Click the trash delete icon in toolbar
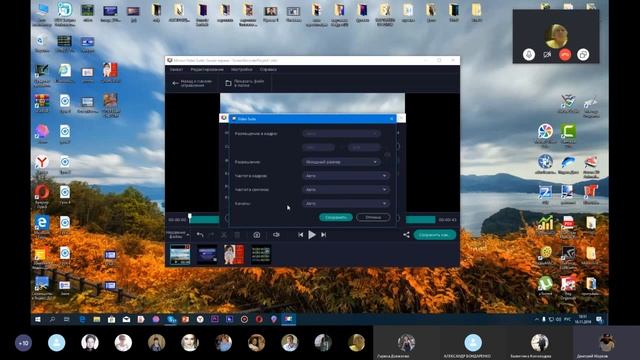Image resolution: width=640 pixels, height=360 pixels. click(x=237, y=235)
